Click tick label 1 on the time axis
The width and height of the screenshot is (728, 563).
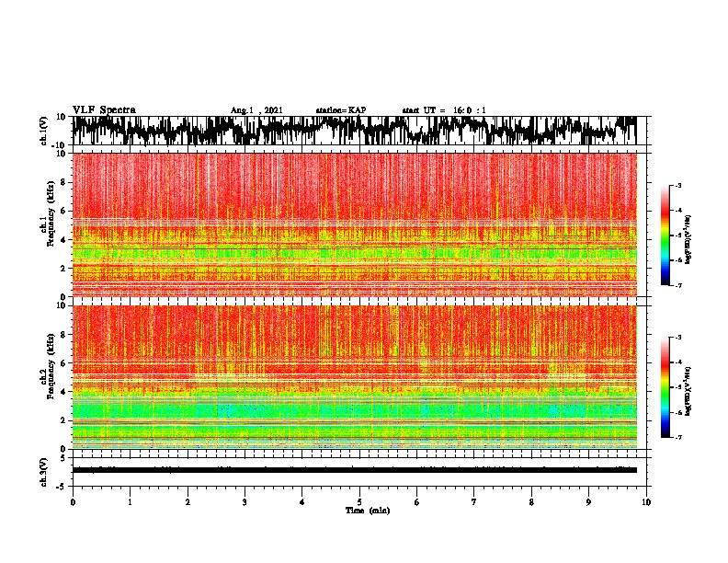point(130,502)
